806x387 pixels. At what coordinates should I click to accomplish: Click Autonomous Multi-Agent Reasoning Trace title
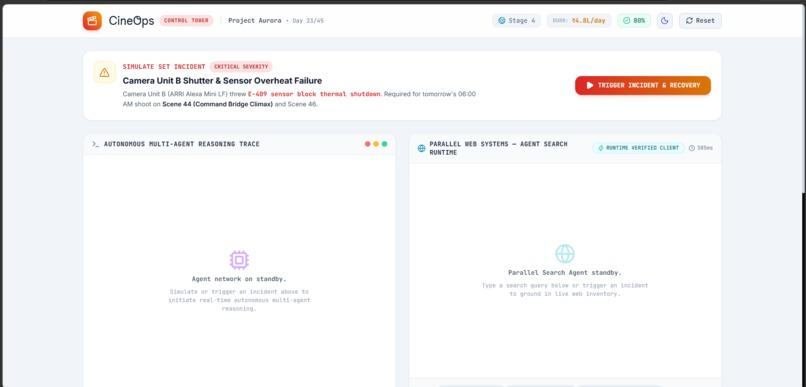182,144
